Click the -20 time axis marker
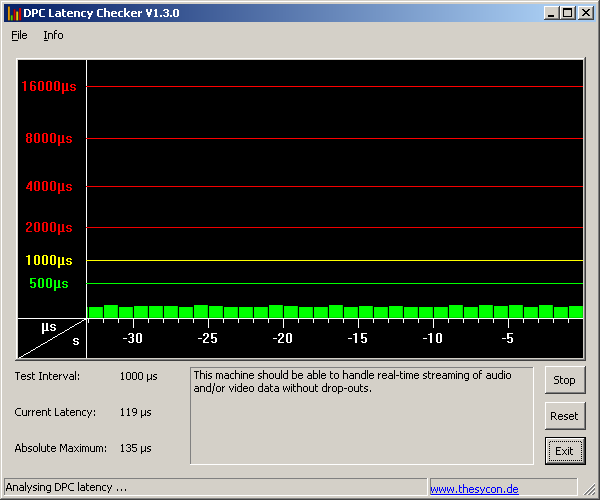Screen dimensions: 600x500 click(282, 339)
